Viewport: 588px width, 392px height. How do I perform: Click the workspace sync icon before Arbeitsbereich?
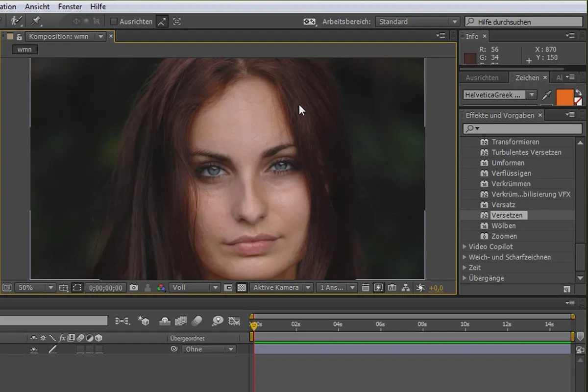pyautogui.click(x=310, y=22)
